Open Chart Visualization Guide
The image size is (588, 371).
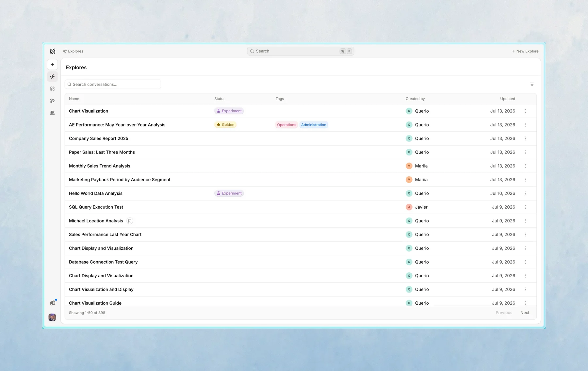point(95,303)
